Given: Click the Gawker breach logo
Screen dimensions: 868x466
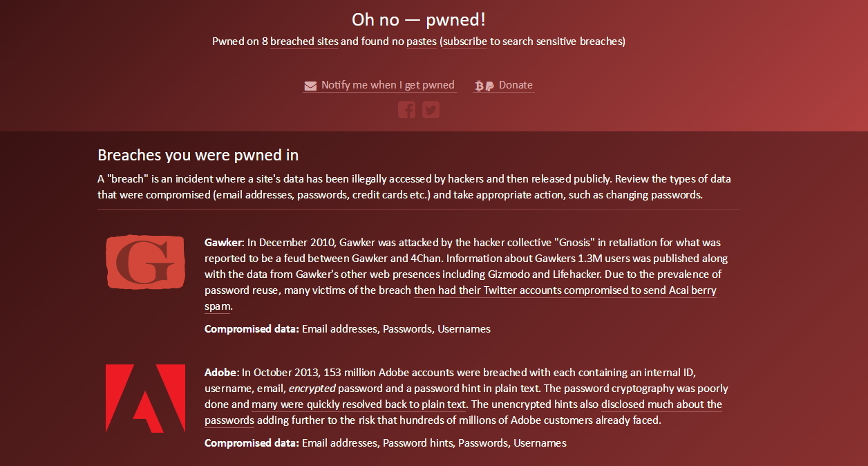Looking at the screenshot, I should (145, 262).
